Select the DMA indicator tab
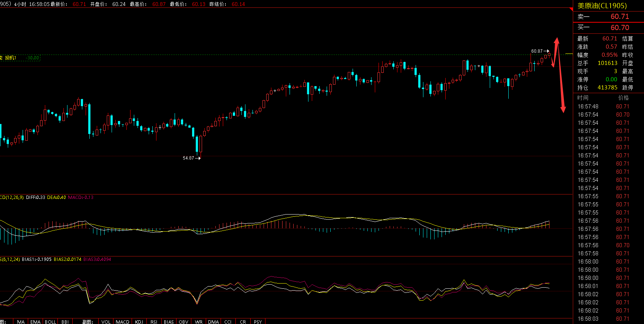The width and height of the screenshot is (644, 324). coord(213,321)
